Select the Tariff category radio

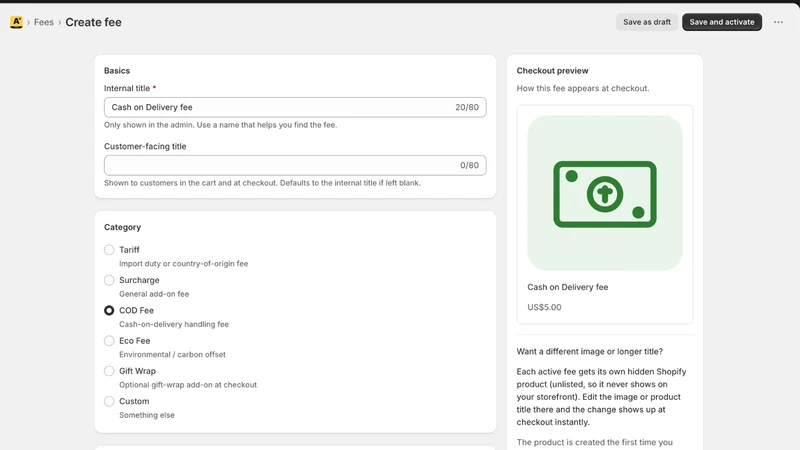(109, 250)
